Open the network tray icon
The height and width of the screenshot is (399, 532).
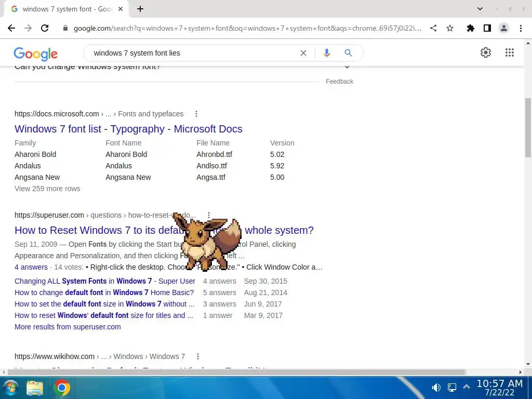452,388
